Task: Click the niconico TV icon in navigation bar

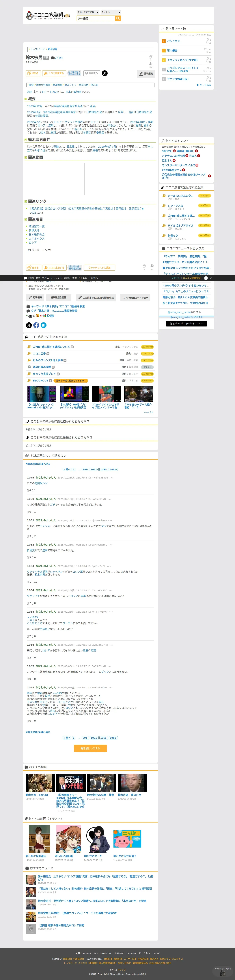Action: (25, 278)
